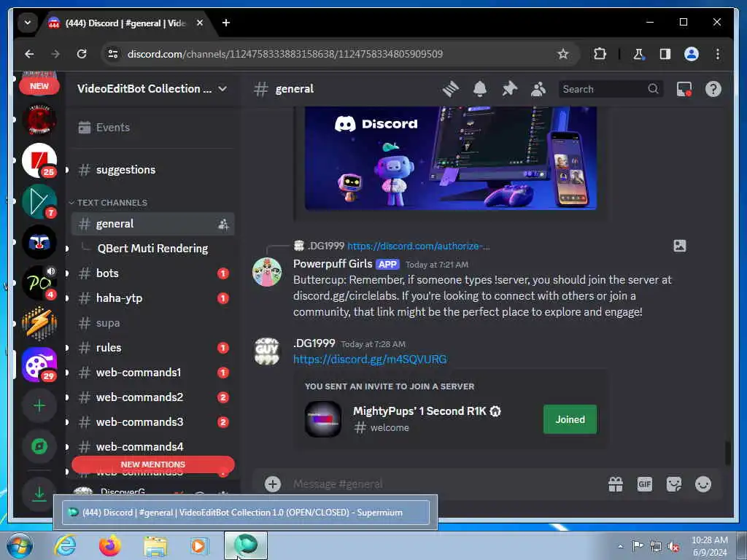
Task: Open the teal triangle server with 7 badge
Action: [x=39, y=201]
